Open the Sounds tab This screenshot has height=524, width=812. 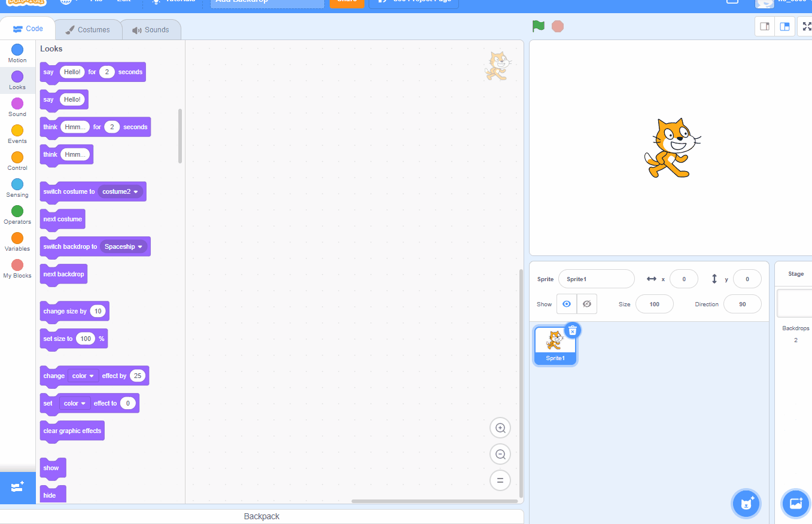[151, 30]
